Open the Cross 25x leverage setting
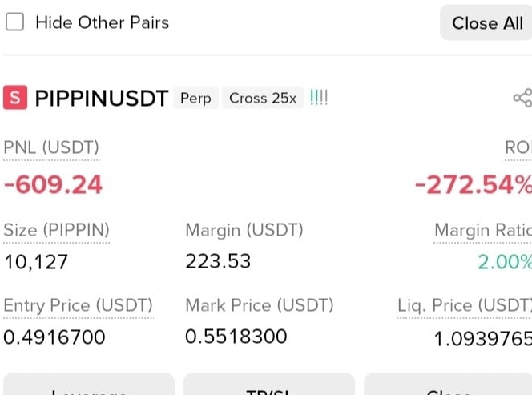The width and height of the screenshot is (532, 395). coord(263,98)
